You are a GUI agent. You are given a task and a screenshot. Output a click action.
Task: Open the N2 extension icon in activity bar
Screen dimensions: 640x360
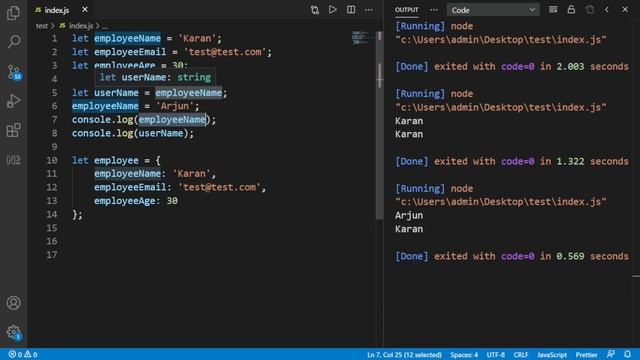tap(13, 160)
